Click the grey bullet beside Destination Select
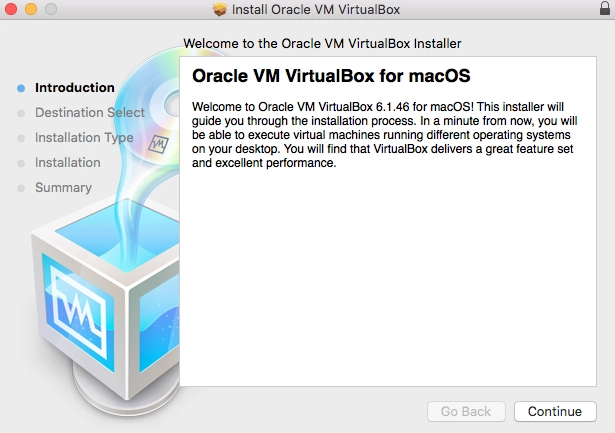The height and width of the screenshot is (433, 615). pyautogui.click(x=21, y=113)
